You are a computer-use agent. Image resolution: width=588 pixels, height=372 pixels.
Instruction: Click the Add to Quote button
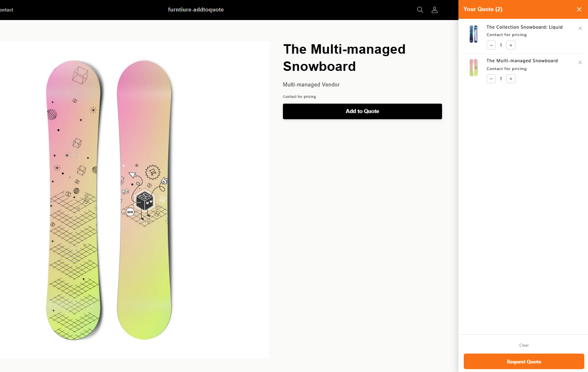pos(362,111)
